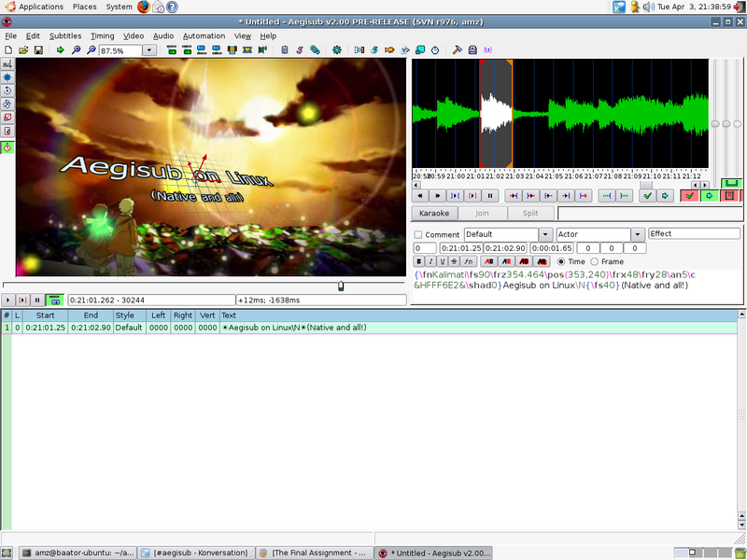Toggle the green auto-next-line arrow button
This screenshot has height=560, width=747.
[710, 196]
